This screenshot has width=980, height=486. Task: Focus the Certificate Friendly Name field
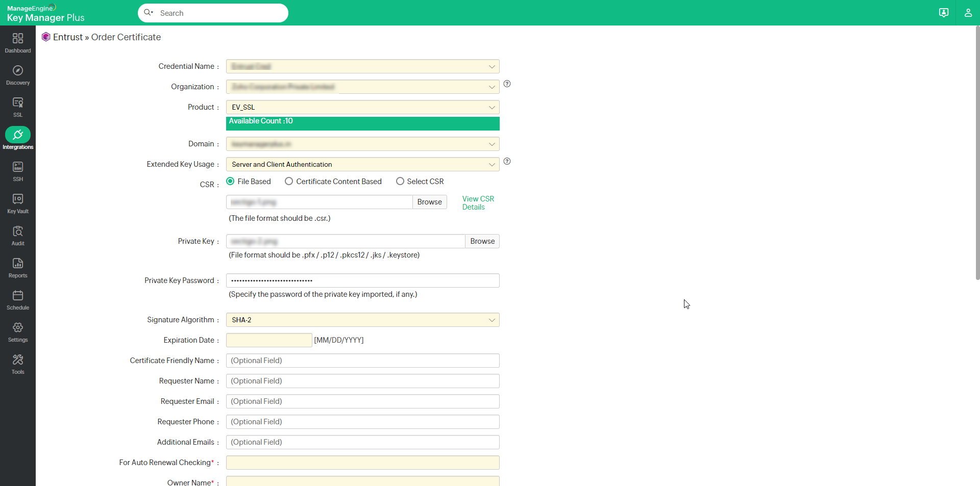(x=363, y=361)
